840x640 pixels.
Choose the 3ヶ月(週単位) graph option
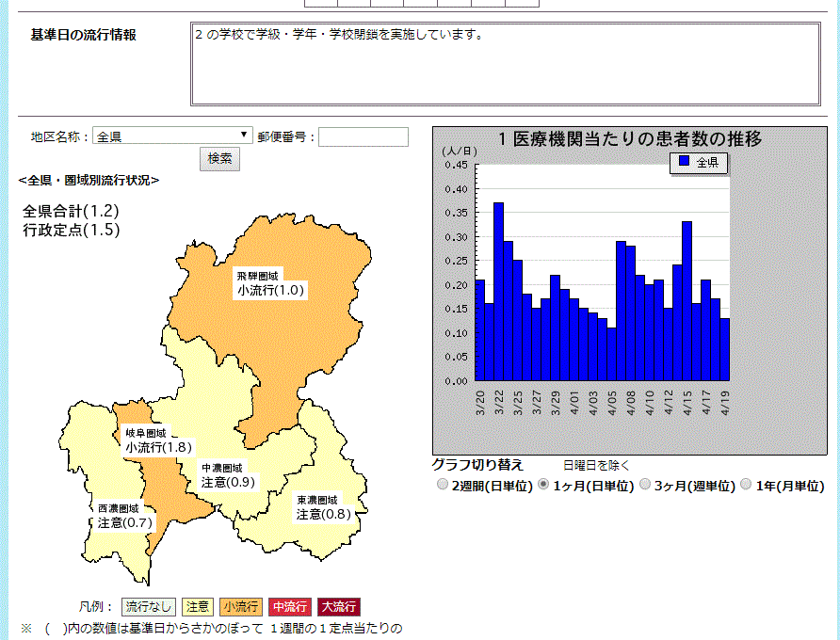[x=645, y=486]
